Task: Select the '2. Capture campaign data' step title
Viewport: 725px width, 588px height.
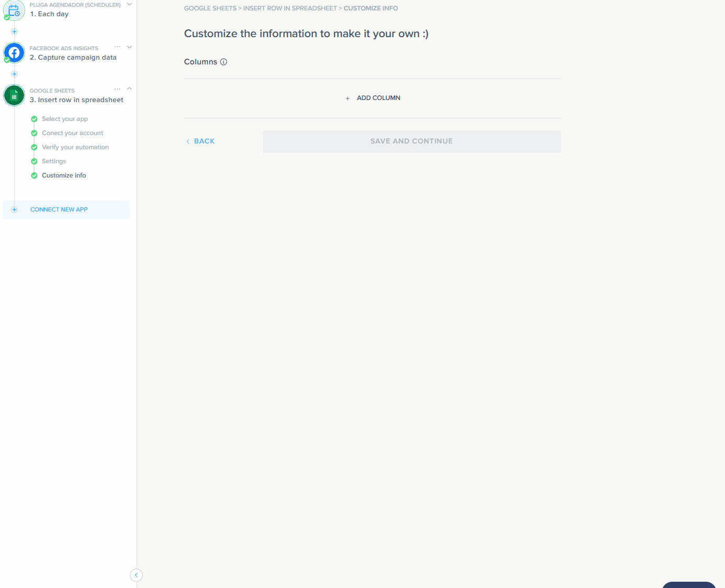Action: click(73, 58)
